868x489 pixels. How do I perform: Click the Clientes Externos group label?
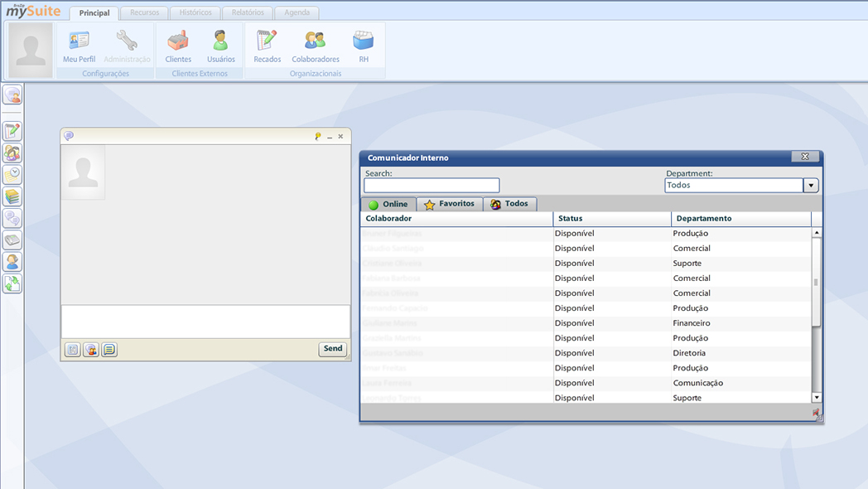pos(200,74)
